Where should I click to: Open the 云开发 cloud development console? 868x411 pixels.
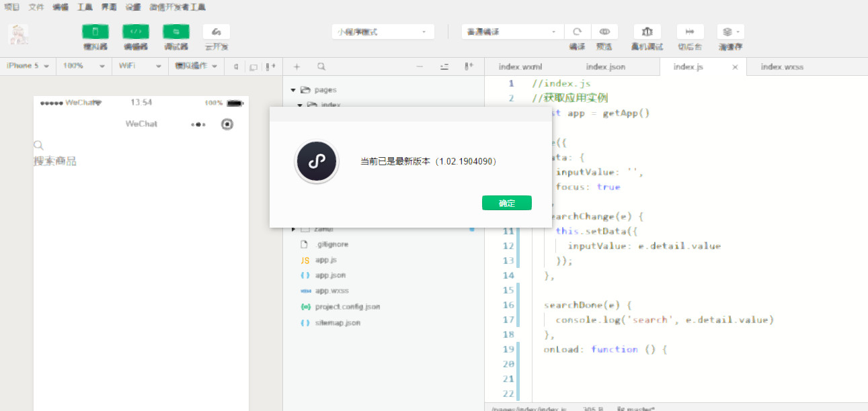pos(216,32)
